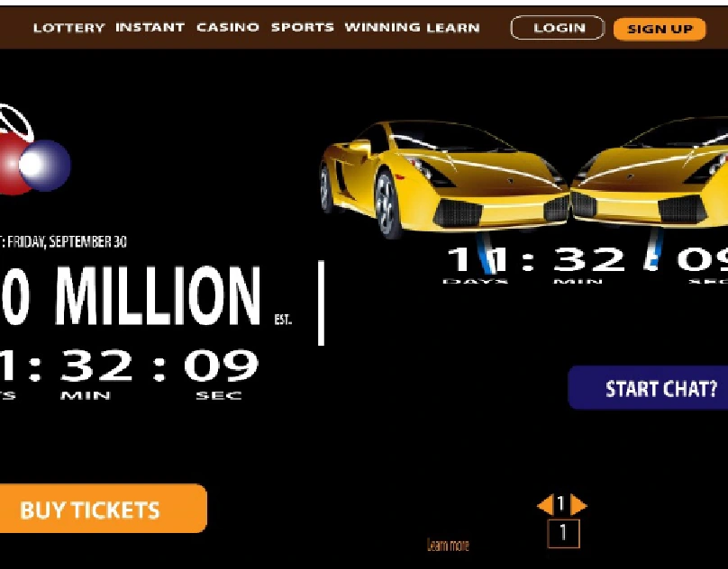This screenshot has width=728, height=569.
Task: Select the boxed page number 1 indicator
Action: click(563, 533)
